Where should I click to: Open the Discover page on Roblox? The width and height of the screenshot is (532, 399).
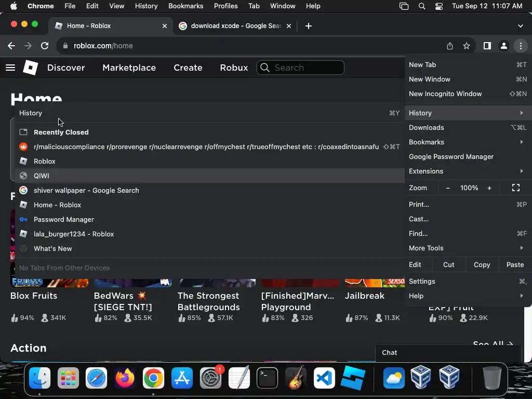tap(66, 68)
